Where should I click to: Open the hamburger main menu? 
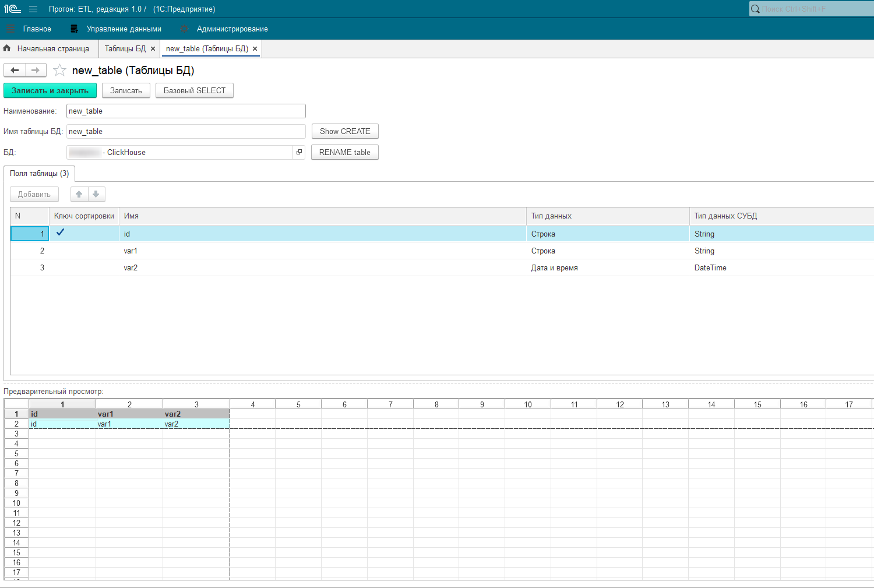[x=33, y=9]
